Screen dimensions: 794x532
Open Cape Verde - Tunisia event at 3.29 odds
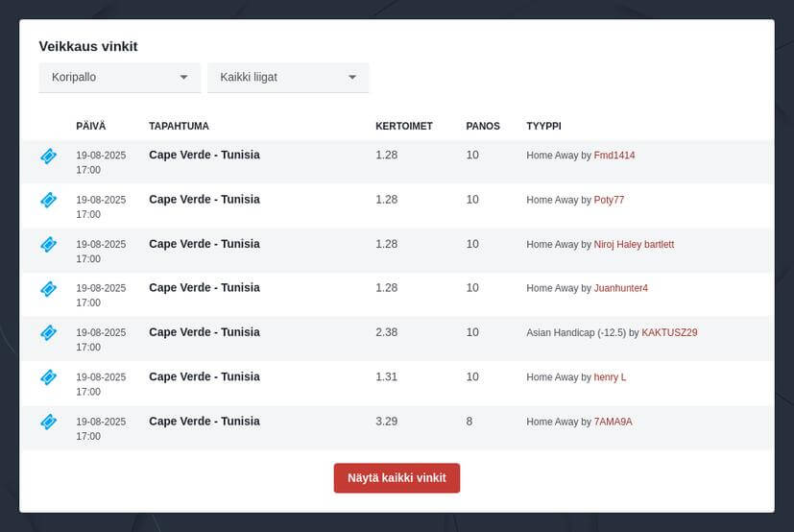205,421
